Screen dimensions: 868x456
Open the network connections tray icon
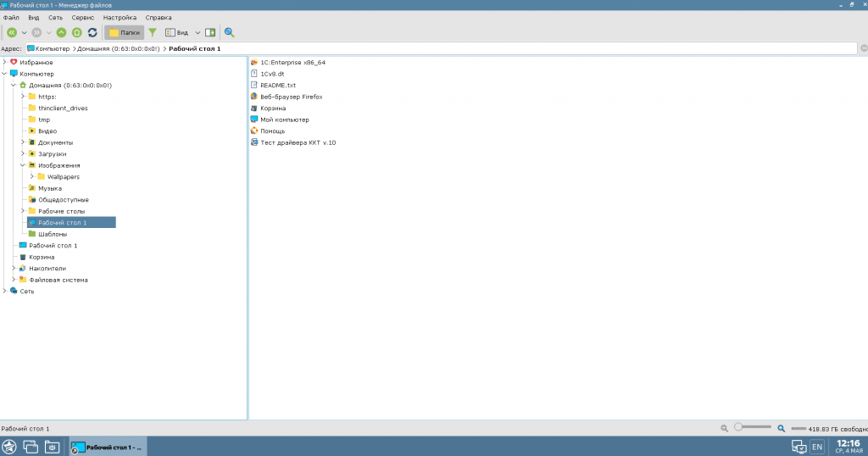pos(798,447)
